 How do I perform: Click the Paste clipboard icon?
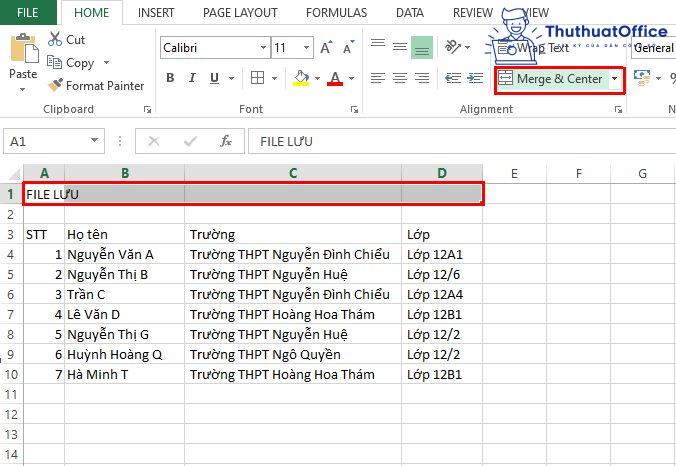point(24,48)
